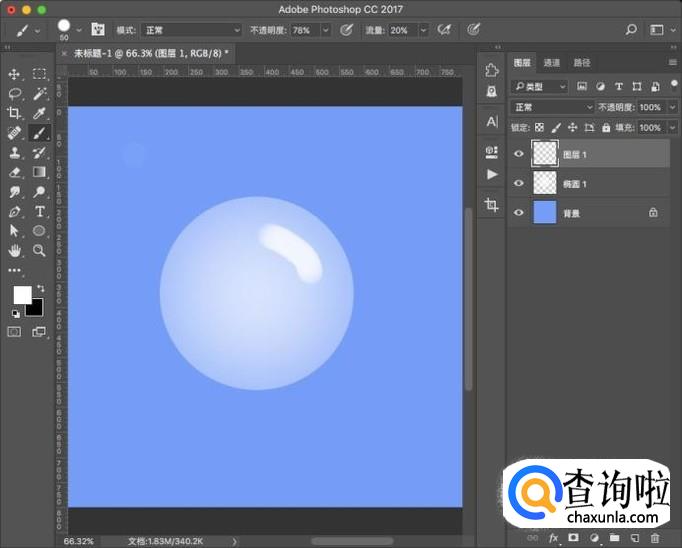Viewport: 682px width, 548px height.
Task: Click the Clone Stamp tool
Action: [15, 153]
